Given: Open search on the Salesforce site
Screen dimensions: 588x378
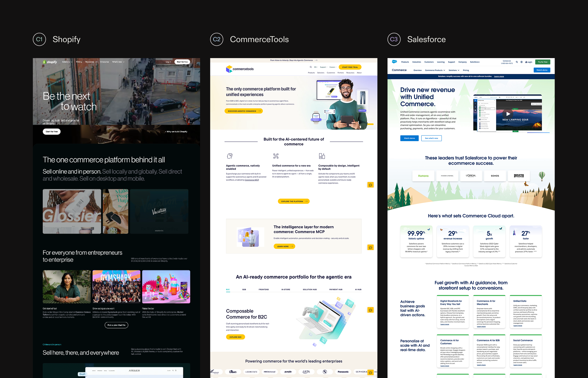Looking at the screenshot, I should (517, 62).
